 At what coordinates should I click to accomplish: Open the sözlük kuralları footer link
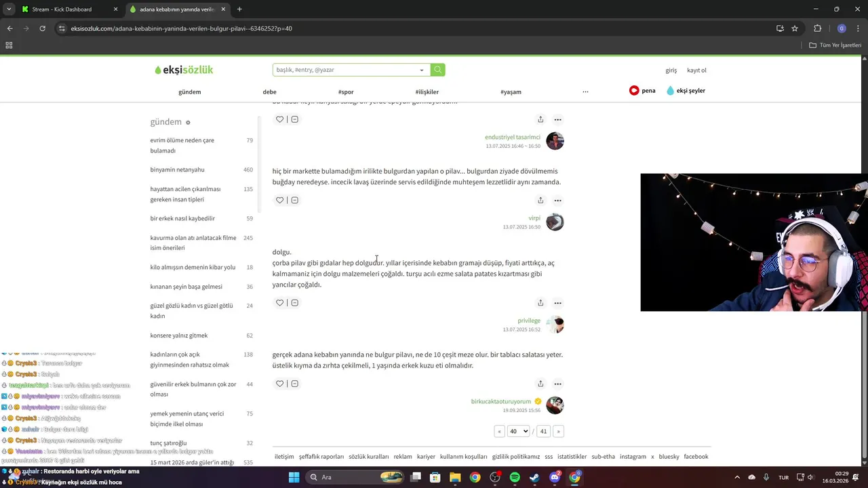(369, 457)
